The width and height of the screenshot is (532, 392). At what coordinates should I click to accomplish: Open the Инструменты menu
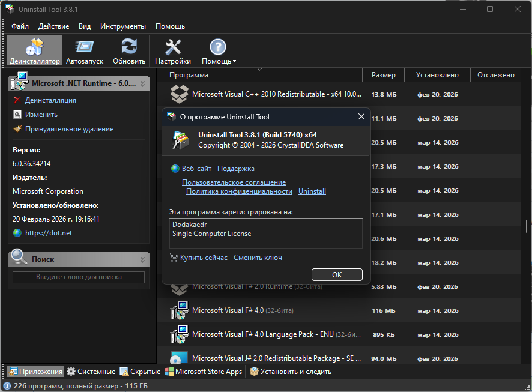(123, 26)
